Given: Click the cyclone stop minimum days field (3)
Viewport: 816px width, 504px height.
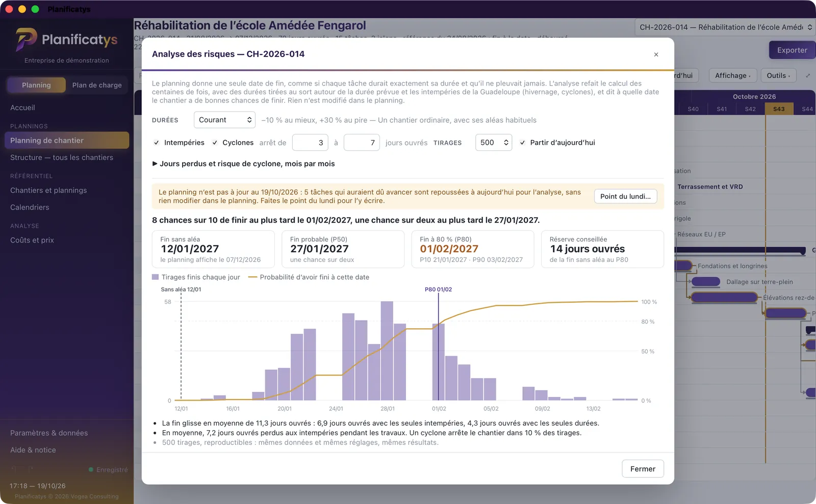Looking at the screenshot, I should click(310, 143).
